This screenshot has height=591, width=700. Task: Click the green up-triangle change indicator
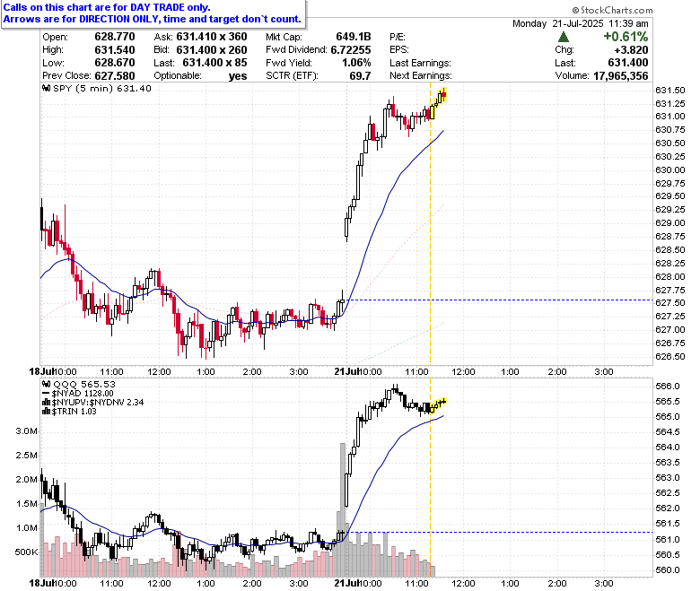(564, 37)
